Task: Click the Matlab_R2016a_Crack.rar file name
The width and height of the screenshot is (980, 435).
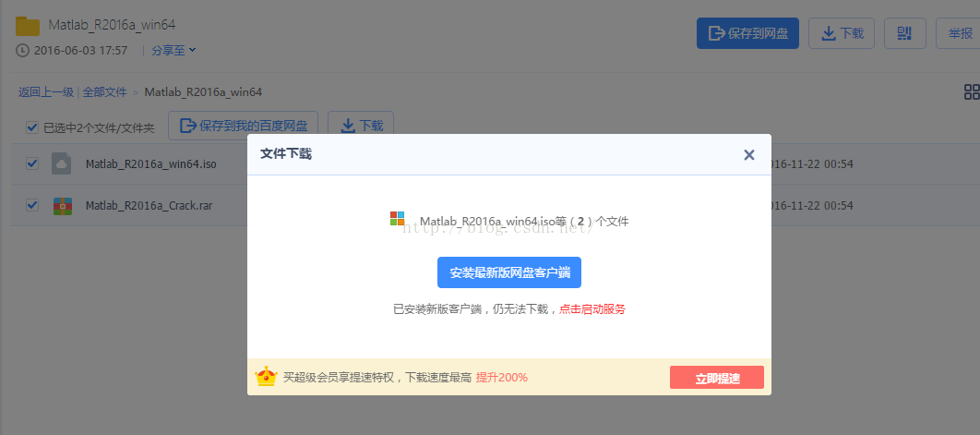Action: coord(149,205)
